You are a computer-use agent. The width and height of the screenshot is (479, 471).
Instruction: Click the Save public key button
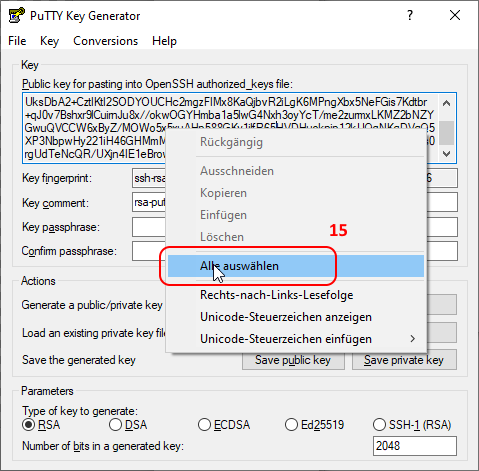click(293, 360)
